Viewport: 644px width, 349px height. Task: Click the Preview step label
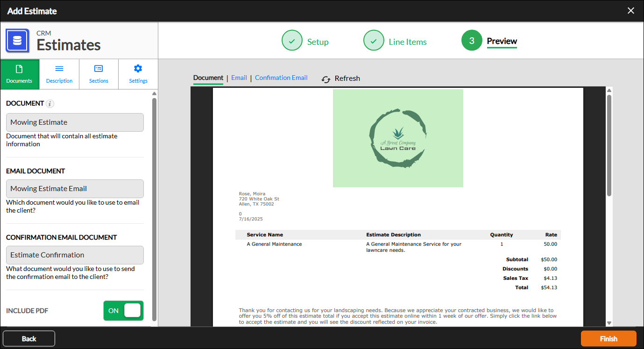click(x=502, y=41)
